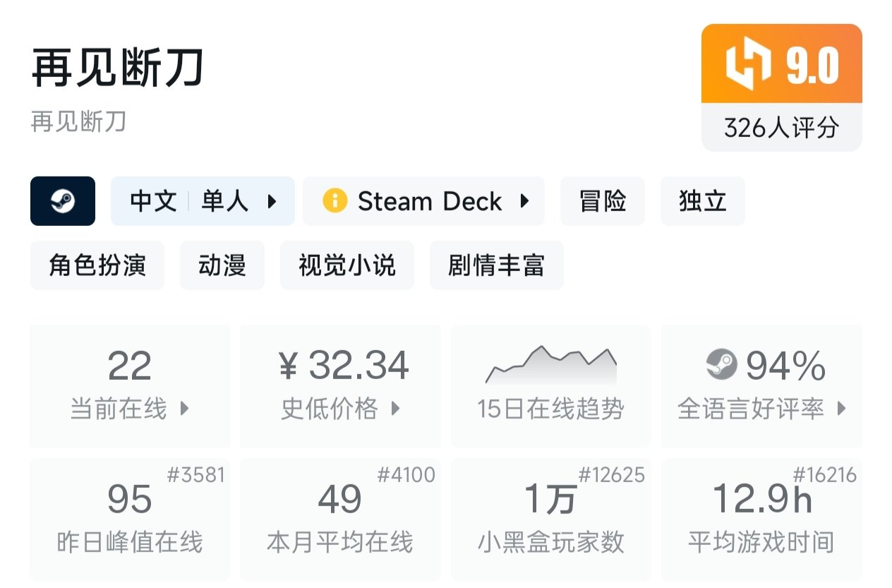Expand the Steam Deck compatibility arrow
The width and height of the screenshot is (892, 588).
(x=524, y=201)
